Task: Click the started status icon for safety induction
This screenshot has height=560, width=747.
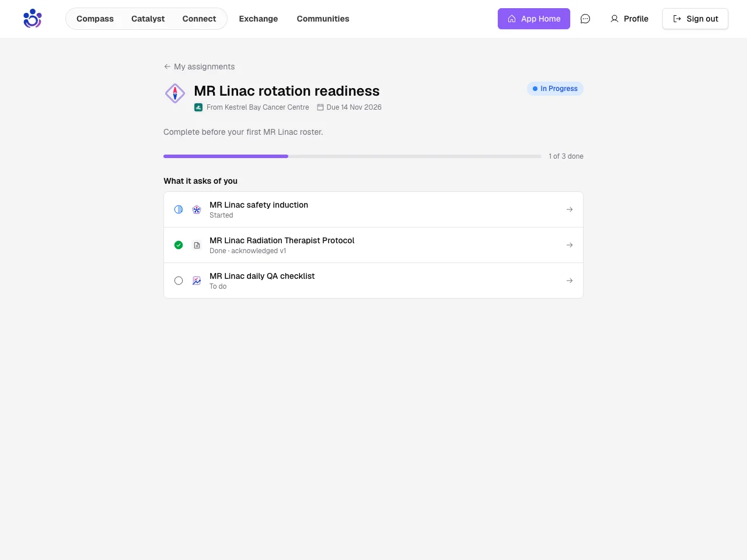Action: tap(179, 209)
